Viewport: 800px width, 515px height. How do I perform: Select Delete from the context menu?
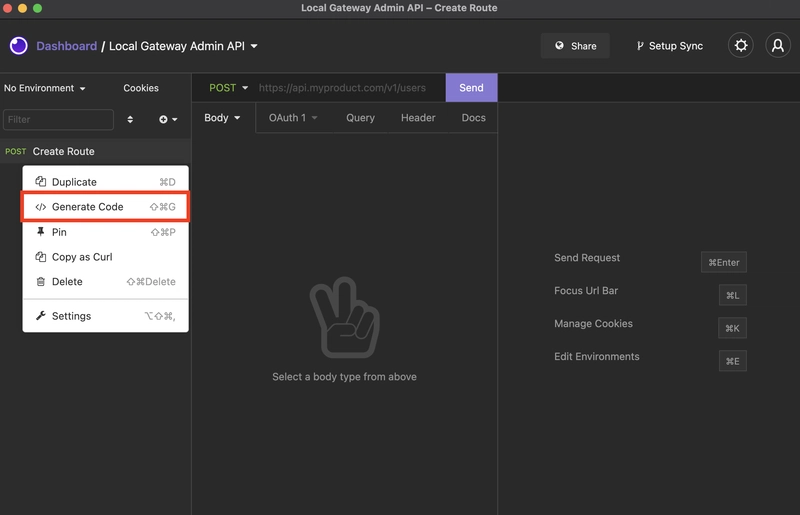[106, 282]
